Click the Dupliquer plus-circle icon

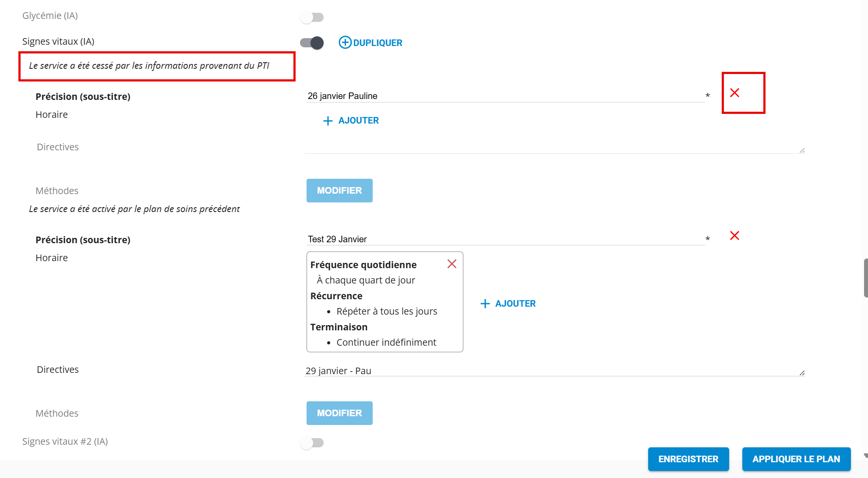345,42
